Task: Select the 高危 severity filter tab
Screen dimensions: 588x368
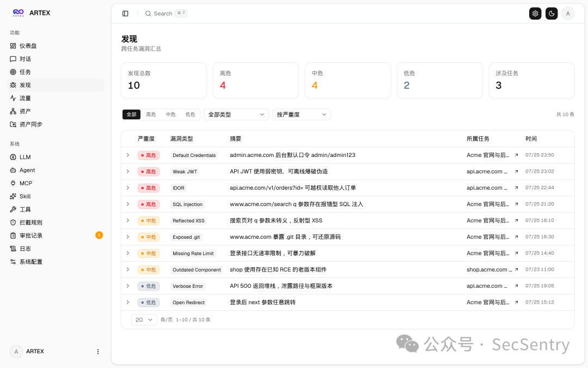Action: pos(151,114)
